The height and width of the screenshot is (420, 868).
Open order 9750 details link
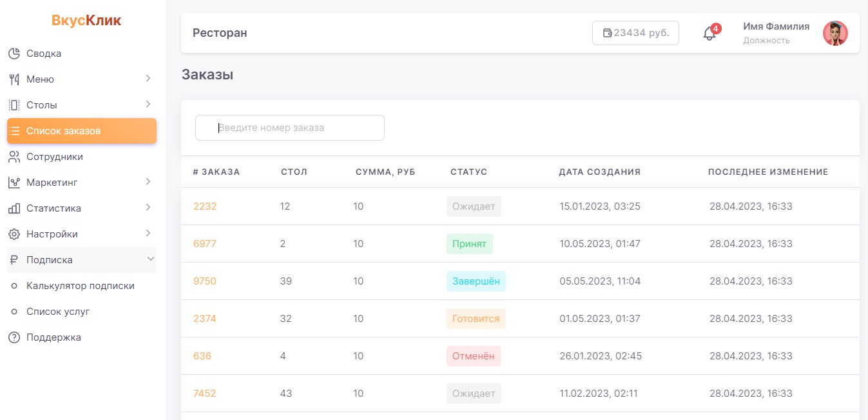pyautogui.click(x=205, y=281)
